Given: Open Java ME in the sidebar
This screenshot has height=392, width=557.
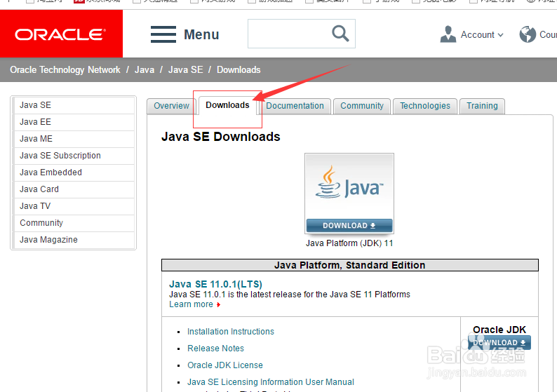Looking at the screenshot, I should pos(74,138).
